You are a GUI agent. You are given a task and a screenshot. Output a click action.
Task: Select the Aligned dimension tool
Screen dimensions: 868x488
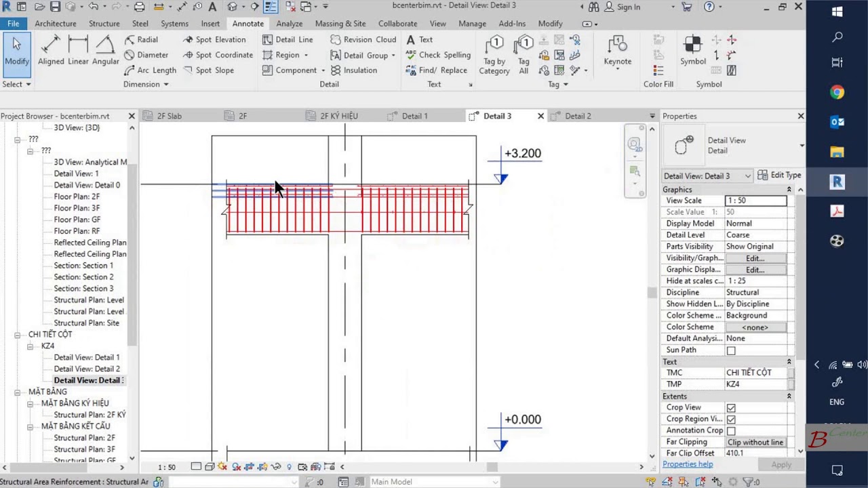tap(51, 51)
